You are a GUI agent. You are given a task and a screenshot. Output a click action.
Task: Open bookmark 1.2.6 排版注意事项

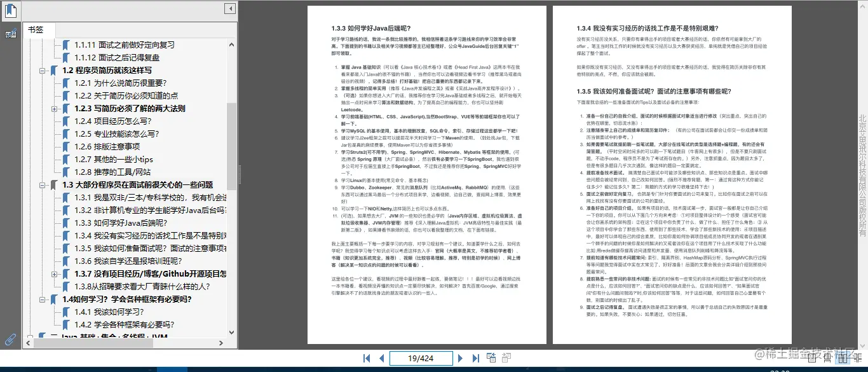tap(107, 147)
